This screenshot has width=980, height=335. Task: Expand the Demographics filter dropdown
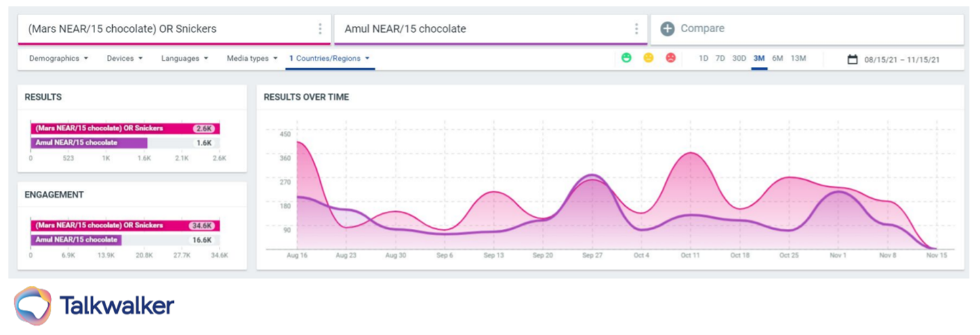(58, 58)
